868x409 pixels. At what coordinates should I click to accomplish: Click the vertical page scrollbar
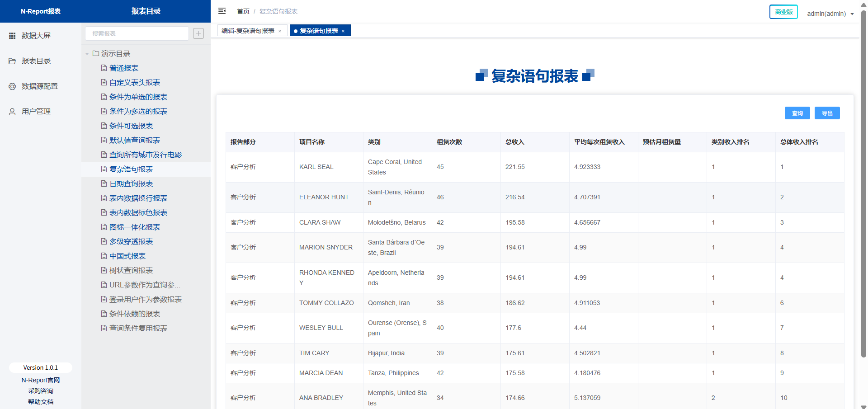(x=863, y=181)
